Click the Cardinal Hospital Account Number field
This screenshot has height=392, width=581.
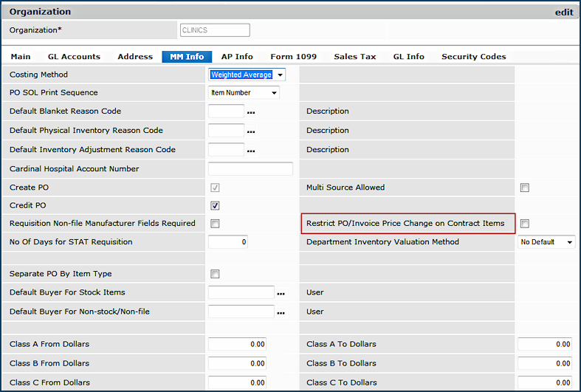(250, 169)
